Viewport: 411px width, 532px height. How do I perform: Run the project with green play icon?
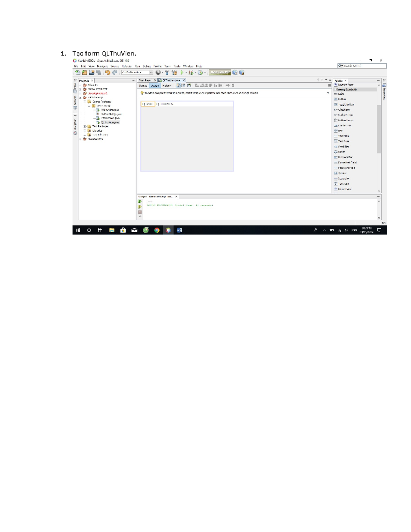pyautogui.click(x=182, y=73)
